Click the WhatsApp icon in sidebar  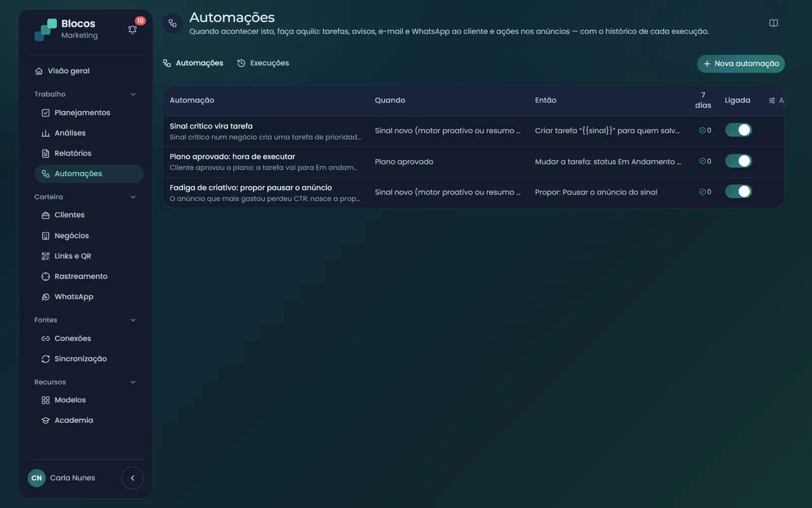46,297
